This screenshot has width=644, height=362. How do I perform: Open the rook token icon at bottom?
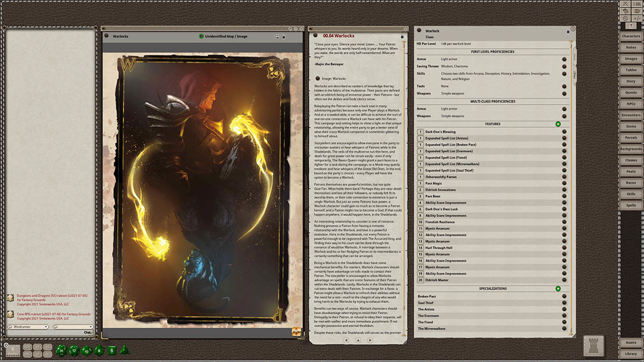click(x=593, y=346)
